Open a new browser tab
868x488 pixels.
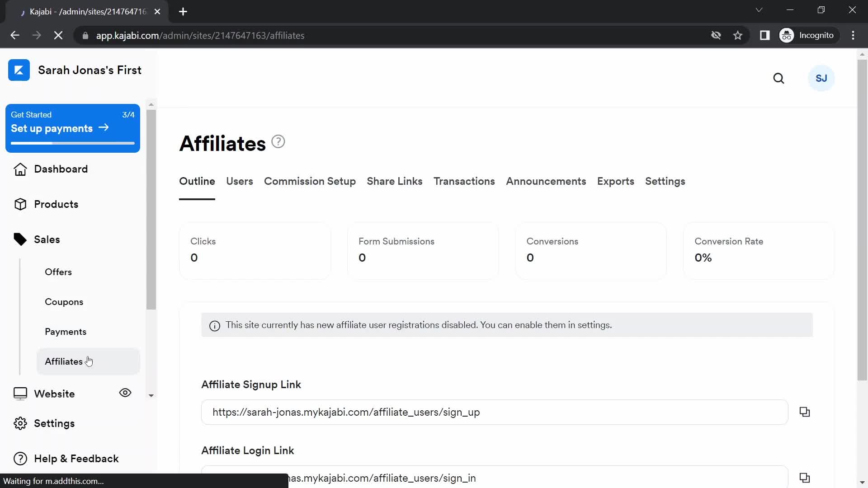pos(183,12)
